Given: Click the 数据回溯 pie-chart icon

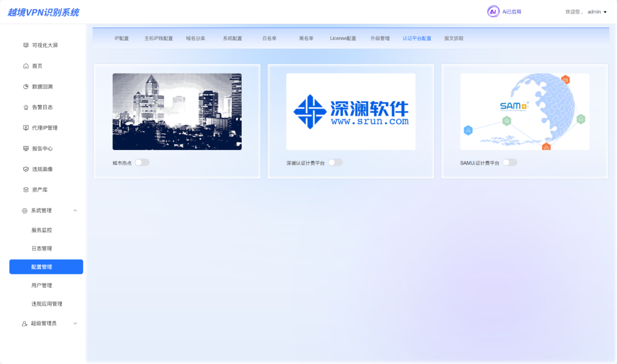Looking at the screenshot, I should tap(26, 87).
